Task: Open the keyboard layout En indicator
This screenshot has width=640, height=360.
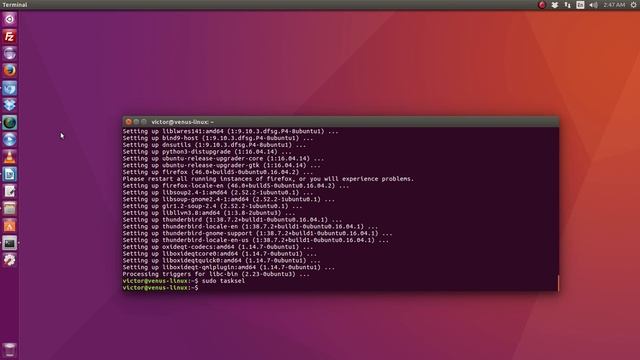Action: tap(580, 5)
